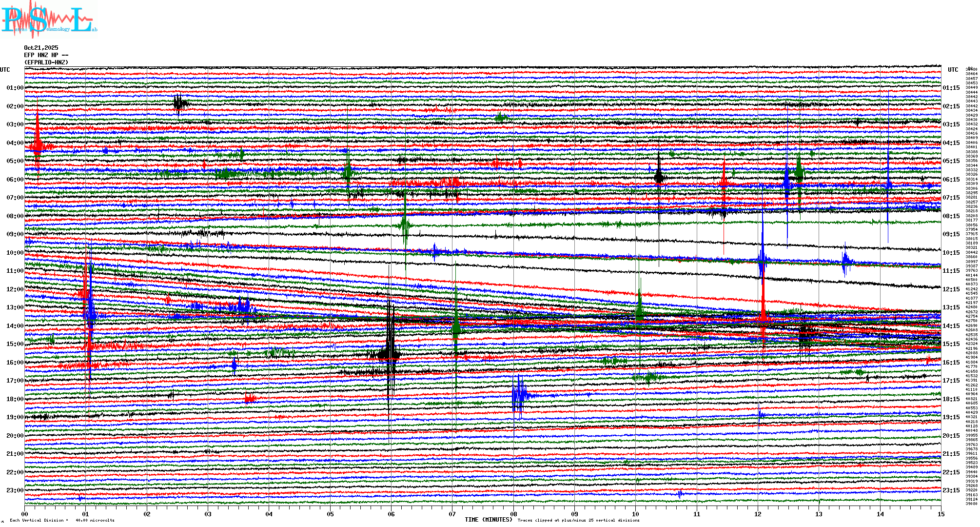Click the 12 minute tick on bottom axis
980x527 pixels.
pos(758,514)
